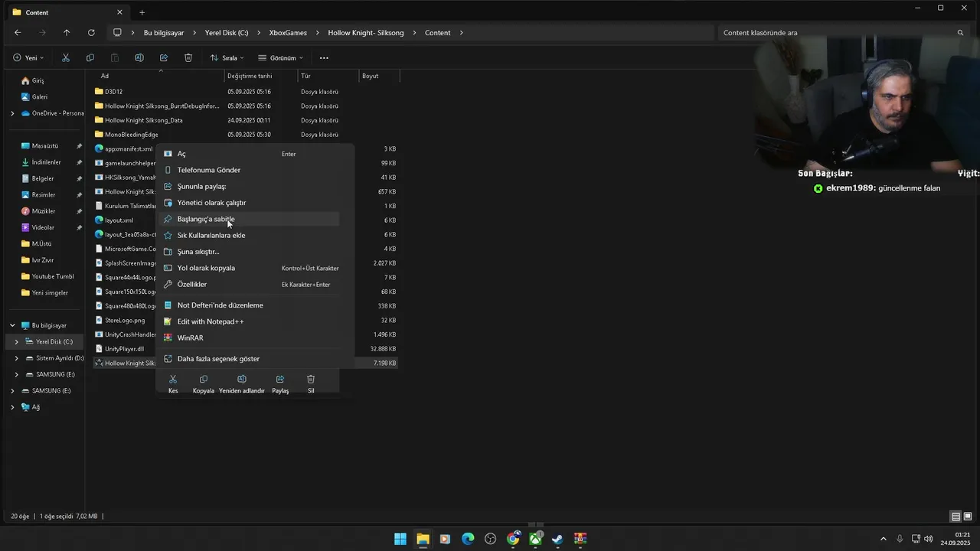Open the D3D12 folder row
The height and width of the screenshot is (551, 980).
(245, 92)
